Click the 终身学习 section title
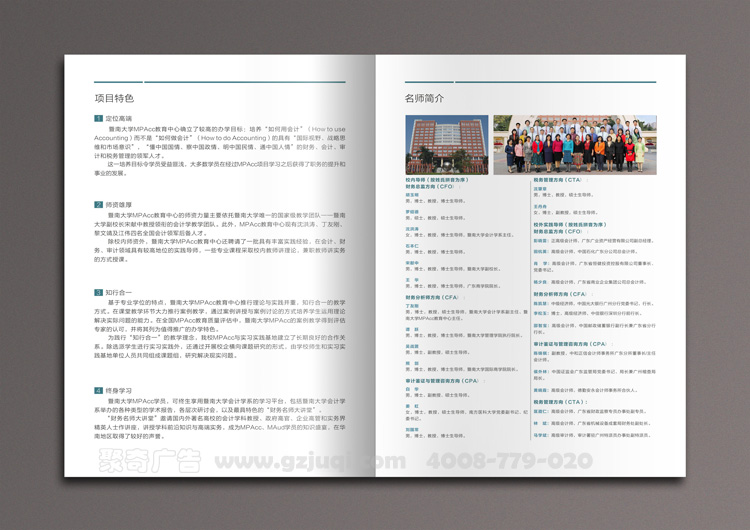This screenshot has width=750, height=530. click(118, 388)
